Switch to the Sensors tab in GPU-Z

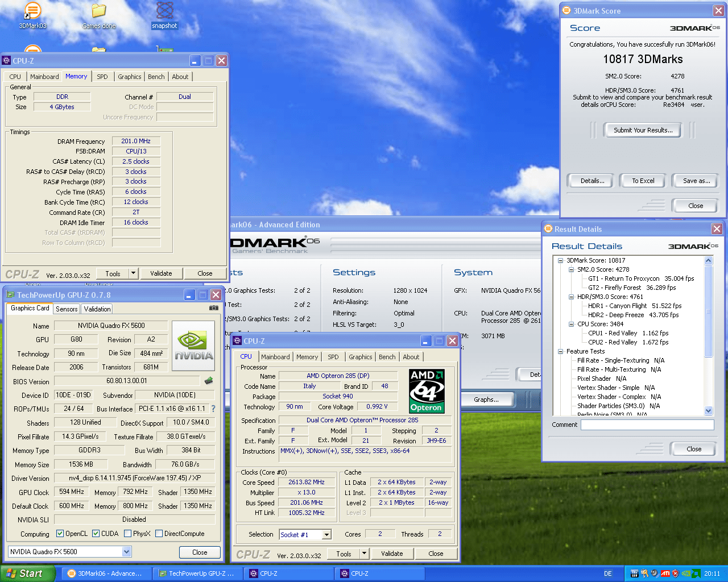pyautogui.click(x=67, y=309)
